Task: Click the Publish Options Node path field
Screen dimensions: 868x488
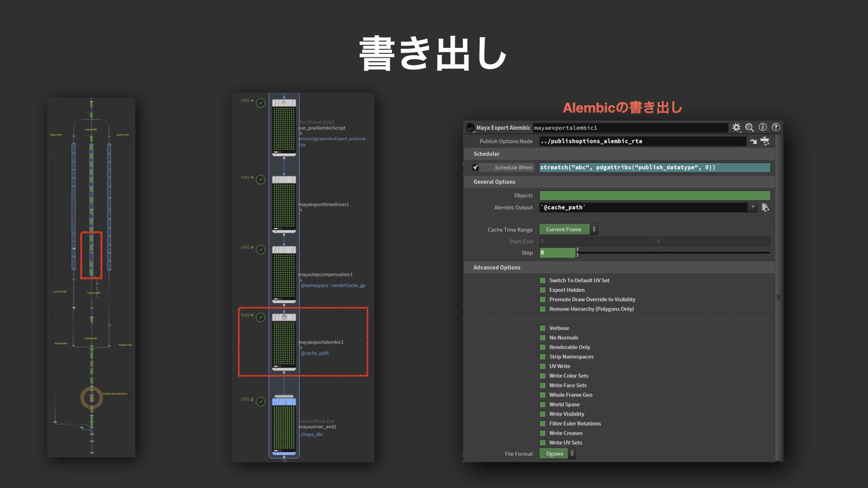Action: pos(642,141)
